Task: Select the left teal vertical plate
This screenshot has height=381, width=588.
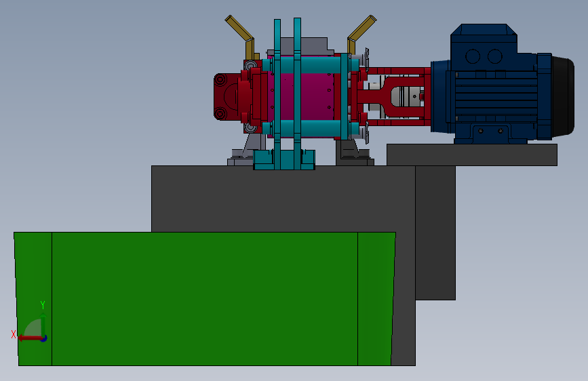Action: point(277,94)
